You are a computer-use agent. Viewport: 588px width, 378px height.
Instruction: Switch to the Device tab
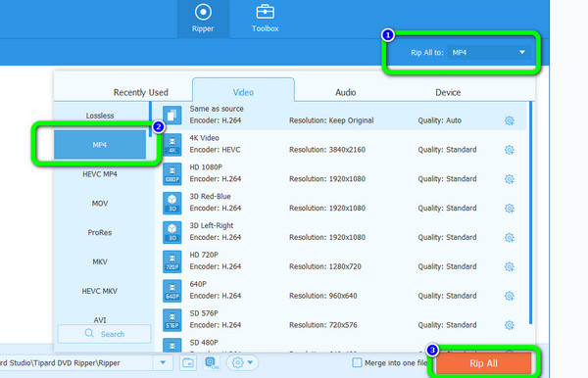(x=448, y=92)
